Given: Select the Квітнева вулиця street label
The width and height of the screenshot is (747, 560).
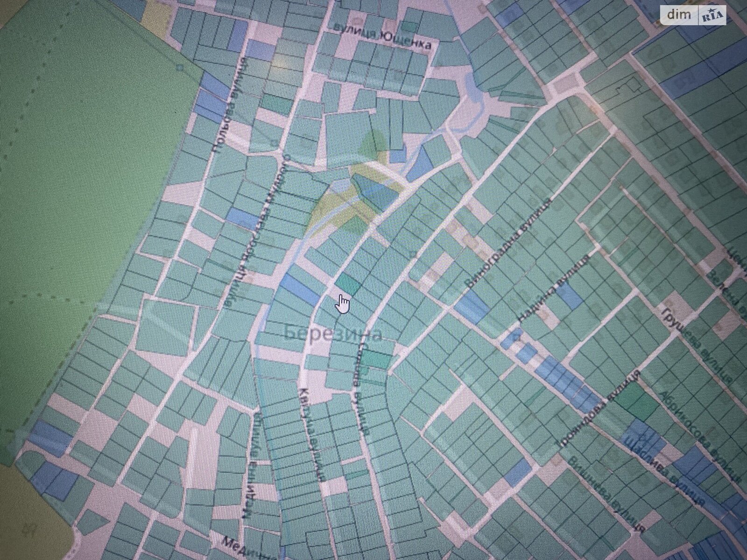Looking at the screenshot, I should point(311,434).
